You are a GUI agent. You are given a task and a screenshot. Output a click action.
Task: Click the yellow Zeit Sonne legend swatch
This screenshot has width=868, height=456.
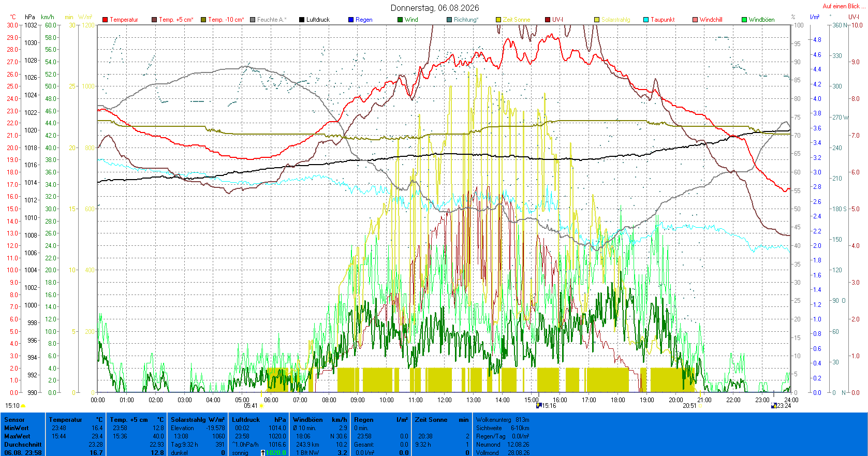point(498,20)
